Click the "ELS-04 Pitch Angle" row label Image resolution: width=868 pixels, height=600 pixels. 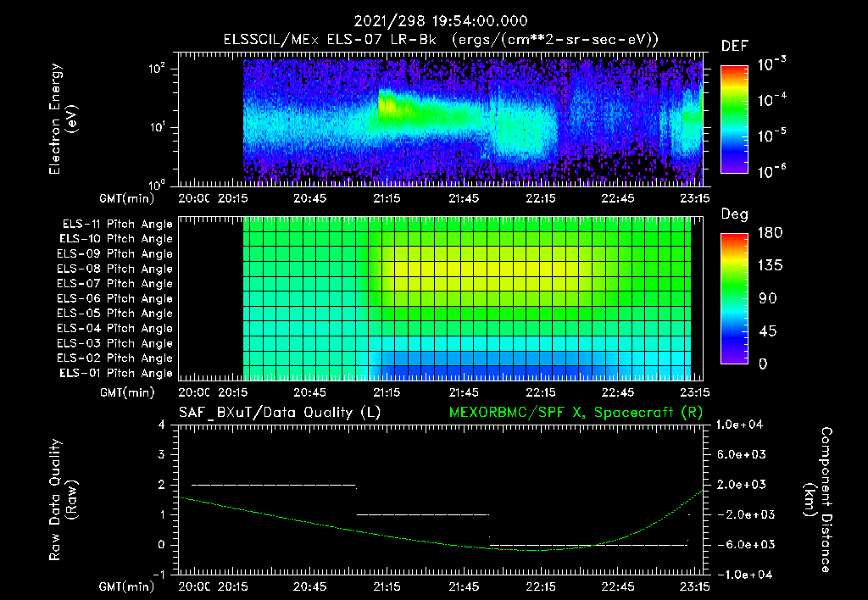pos(114,329)
